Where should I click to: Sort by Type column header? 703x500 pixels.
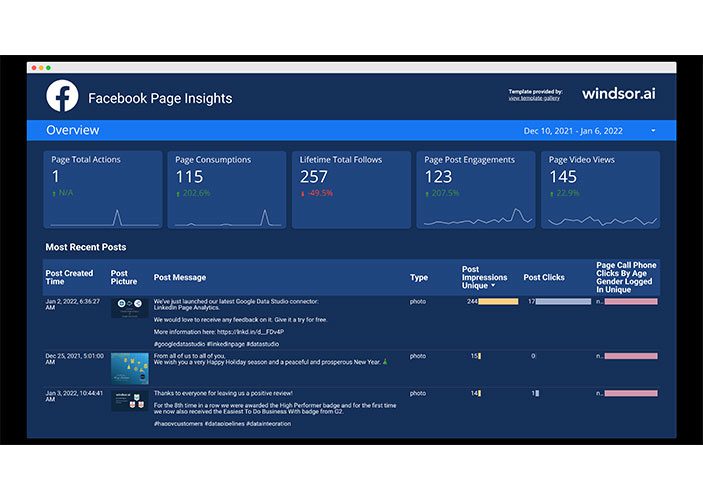[x=419, y=277]
